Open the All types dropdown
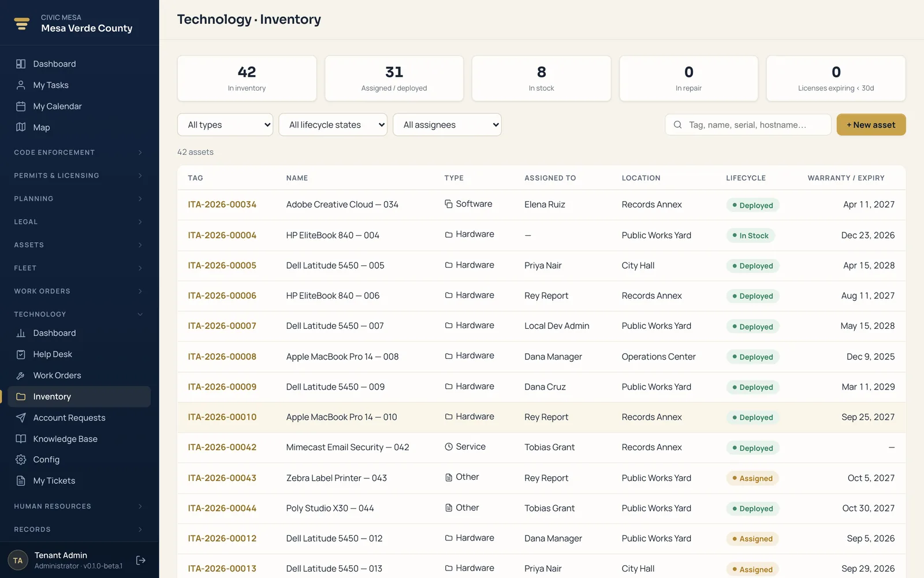This screenshot has width=924, height=578. tap(225, 125)
